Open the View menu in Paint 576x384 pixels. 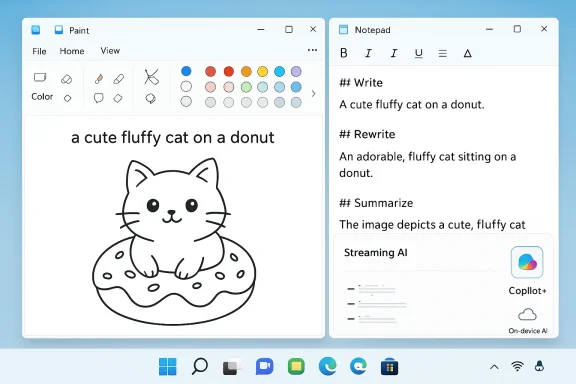click(110, 50)
